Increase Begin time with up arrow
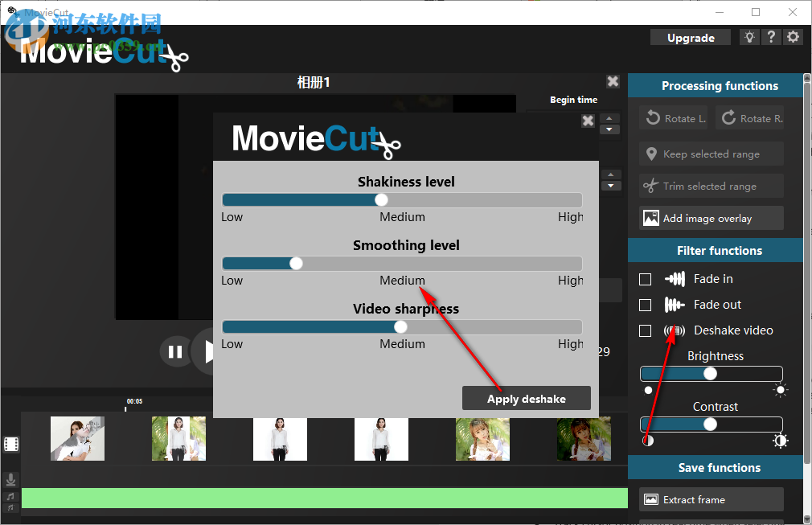The height and width of the screenshot is (525, 812). pos(609,118)
